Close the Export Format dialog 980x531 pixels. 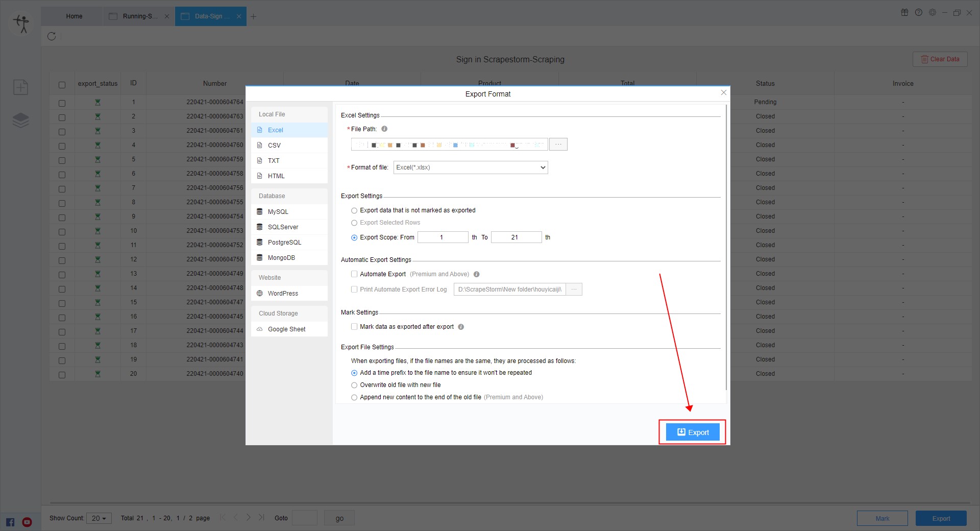[x=723, y=92]
